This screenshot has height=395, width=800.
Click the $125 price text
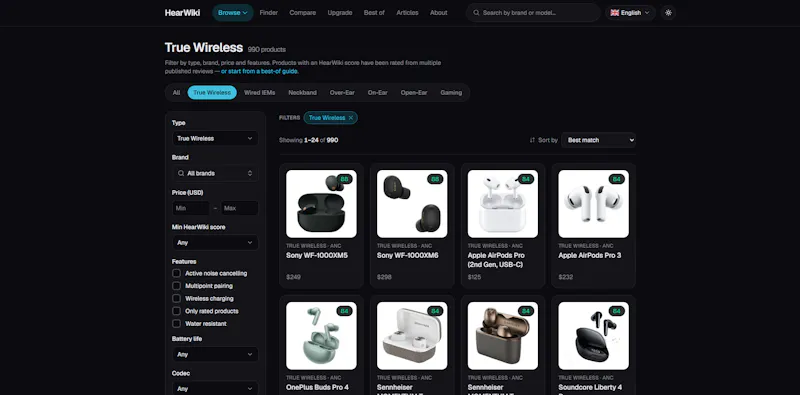coord(474,277)
